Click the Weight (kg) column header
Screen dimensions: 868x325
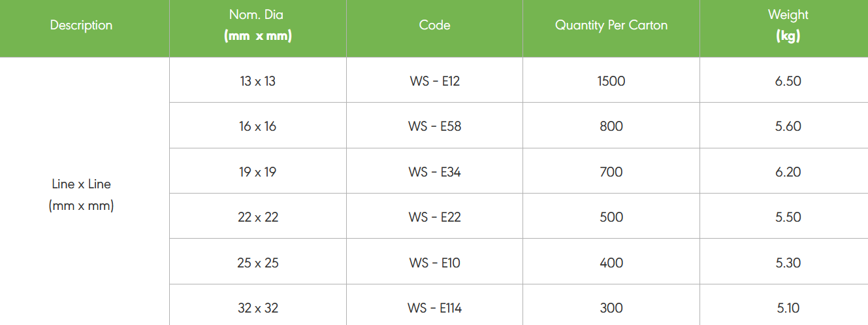[x=788, y=26]
